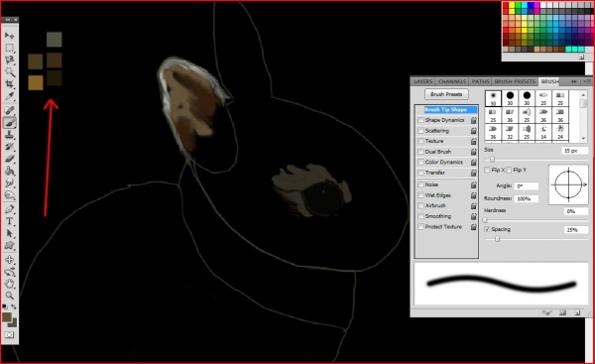Click the Roundness value field
This screenshot has height=364, width=595.
click(527, 199)
